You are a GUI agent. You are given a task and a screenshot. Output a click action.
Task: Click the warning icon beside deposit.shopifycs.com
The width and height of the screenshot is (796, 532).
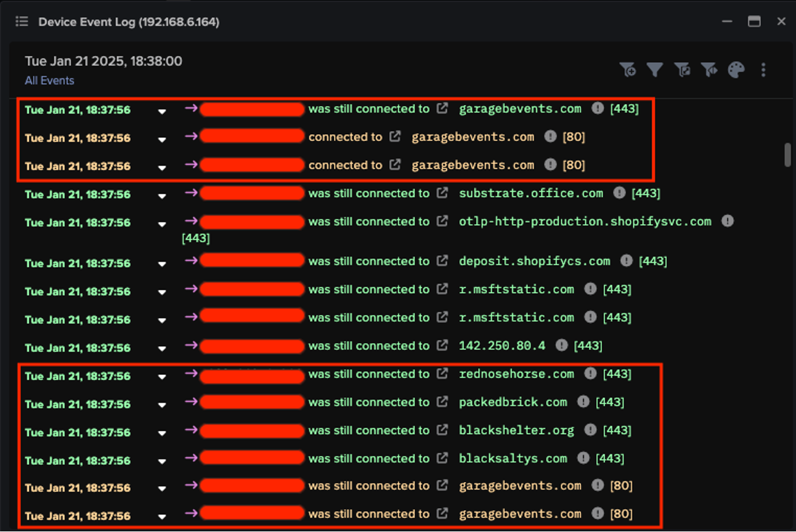pyautogui.click(x=626, y=260)
